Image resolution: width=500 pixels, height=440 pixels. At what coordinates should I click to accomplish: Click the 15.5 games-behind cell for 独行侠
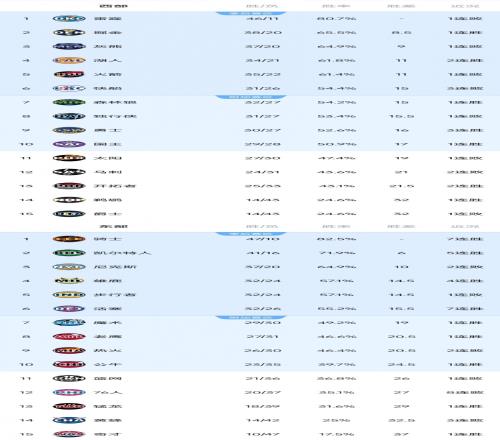tap(402, 116)
